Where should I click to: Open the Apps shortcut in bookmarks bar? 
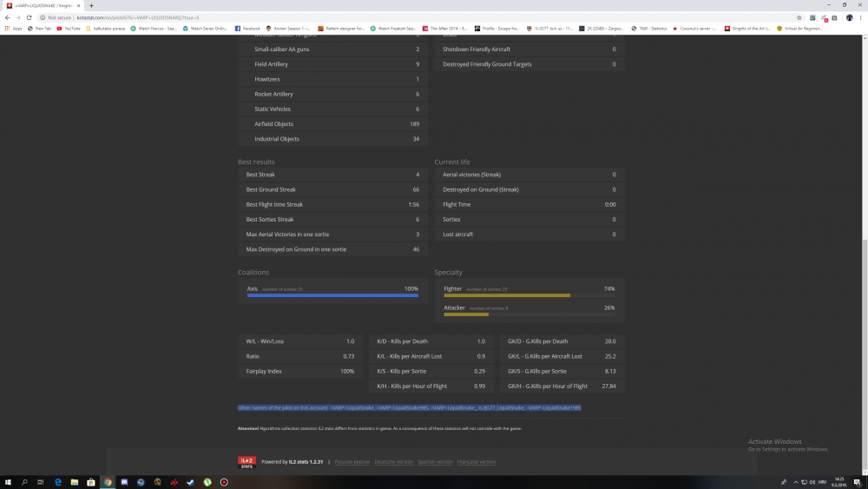pyautogui.click(x=13, y=28)
